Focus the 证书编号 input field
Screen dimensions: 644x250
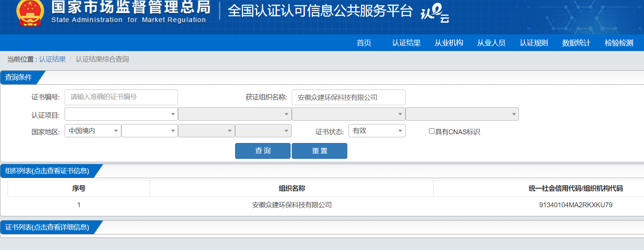(x=121, y=97)
